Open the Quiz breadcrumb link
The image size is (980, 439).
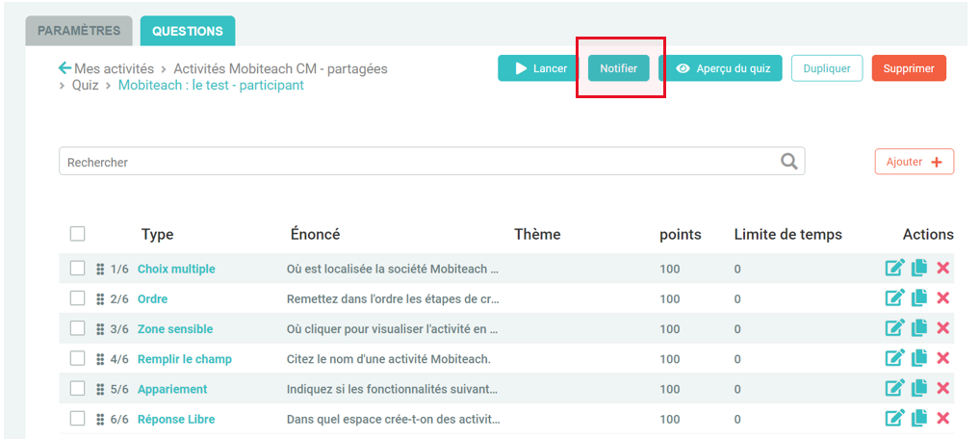(x=85, y=85)
